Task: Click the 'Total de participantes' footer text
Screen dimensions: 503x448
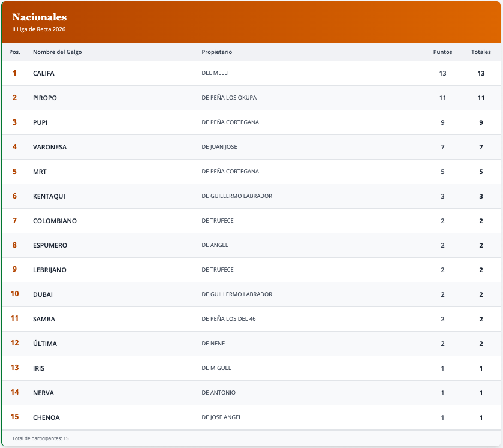Action: [40, 438]
